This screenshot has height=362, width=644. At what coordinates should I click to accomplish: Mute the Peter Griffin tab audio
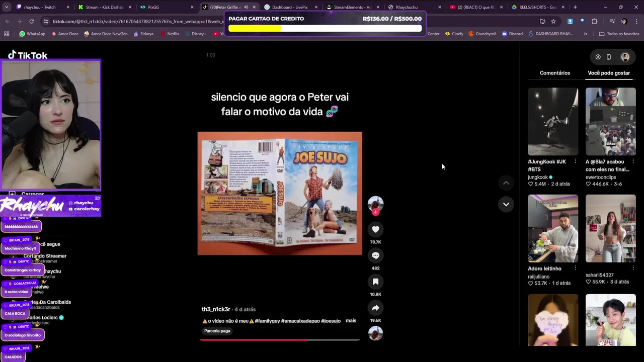(246, 7)
